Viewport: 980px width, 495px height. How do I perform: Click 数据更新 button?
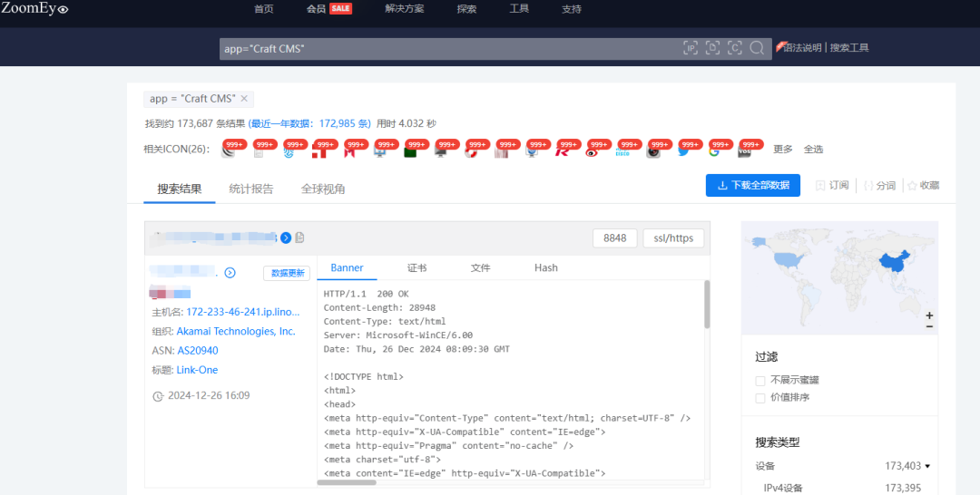click(287, 273)
